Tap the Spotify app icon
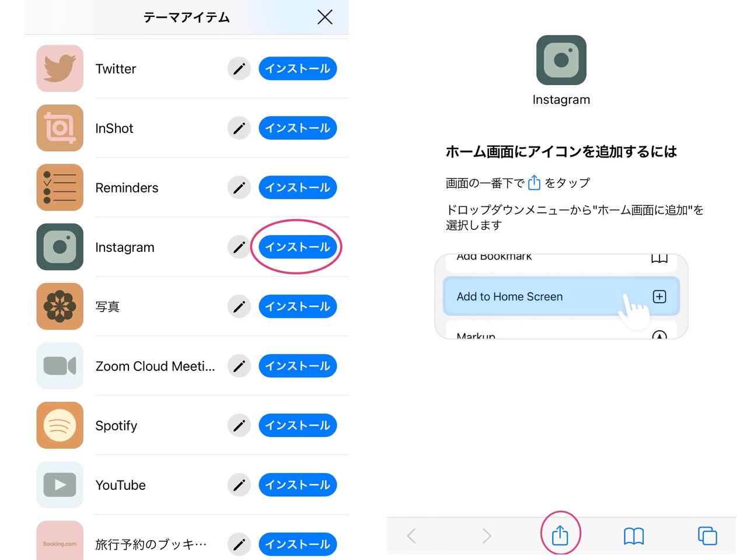747x560 pixels. coord(60,425)
